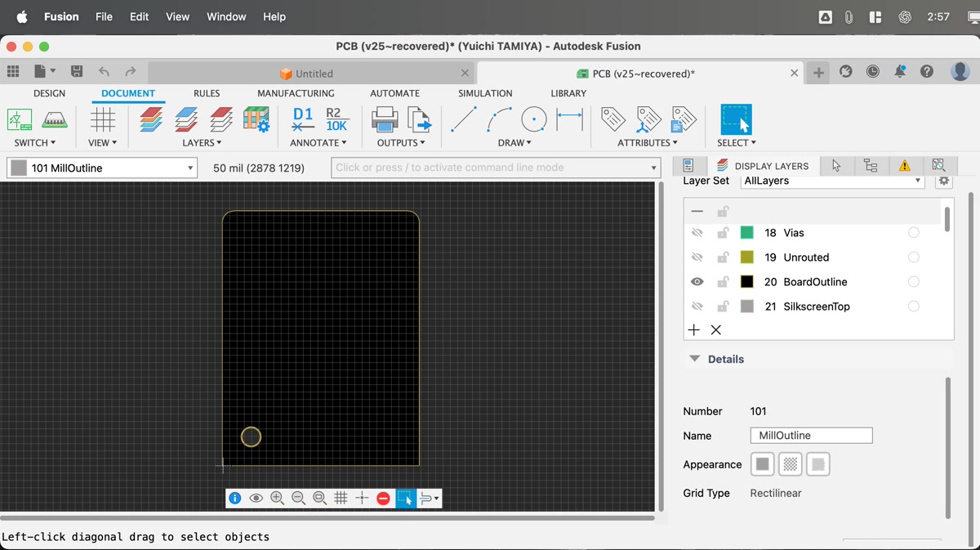Open the data panel grid icon
The width and height of the screenshot is (980, 550).
coord(13,72)
